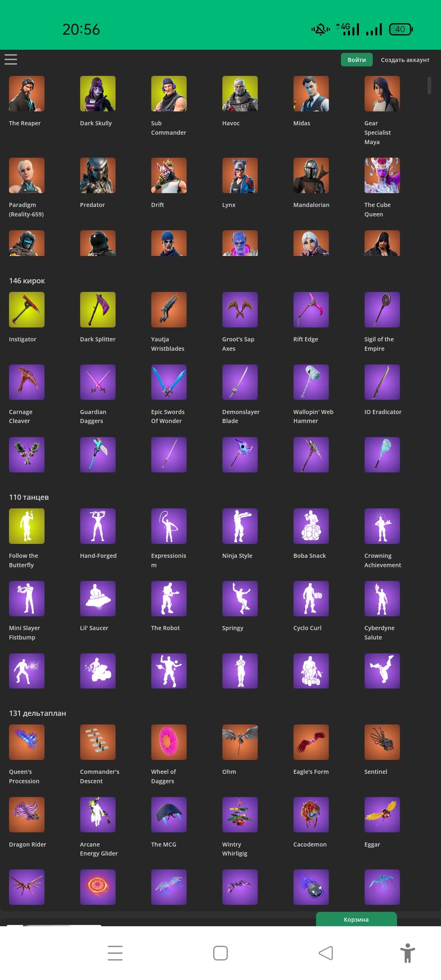This screenshot has width=441, height=980.
Task: Tap the Android recent apps button
Action: (x=115, y=953)
